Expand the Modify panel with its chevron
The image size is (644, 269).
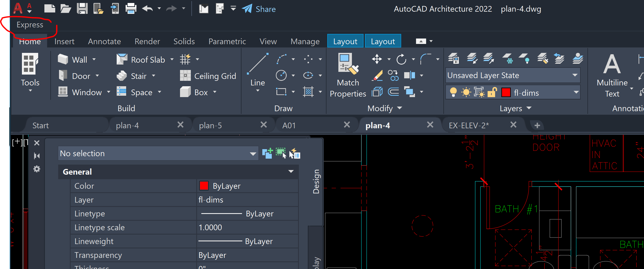tap(399, 108)
